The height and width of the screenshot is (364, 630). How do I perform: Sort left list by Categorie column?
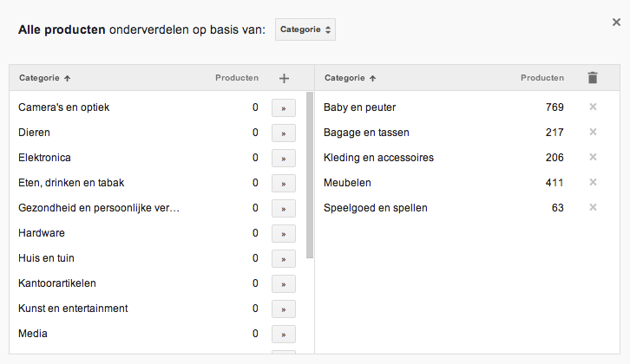click(x=44, y=78)
